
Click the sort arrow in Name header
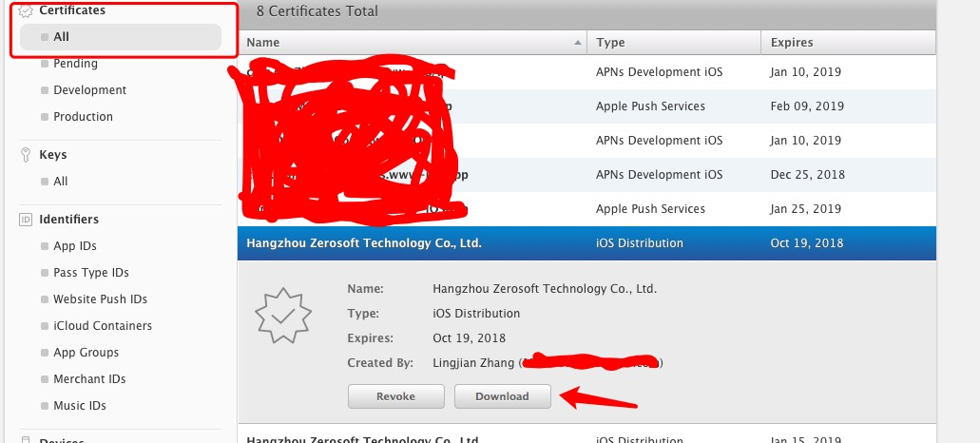578,43
